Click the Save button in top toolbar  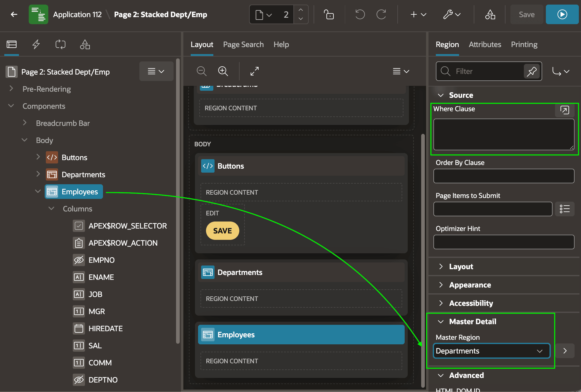pos(527,14)
